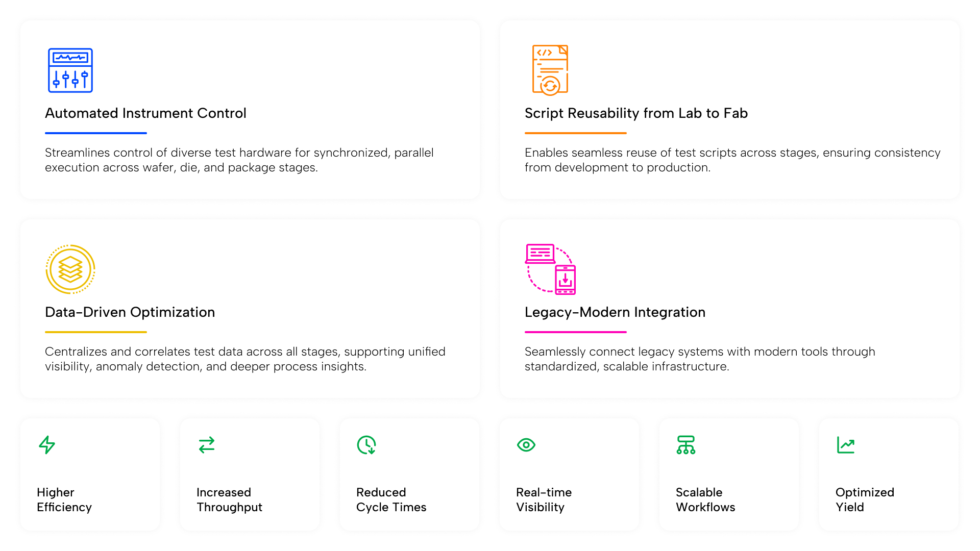Click the Higher Efficiency label
The image size is (980, 551).
pos(64,500)
